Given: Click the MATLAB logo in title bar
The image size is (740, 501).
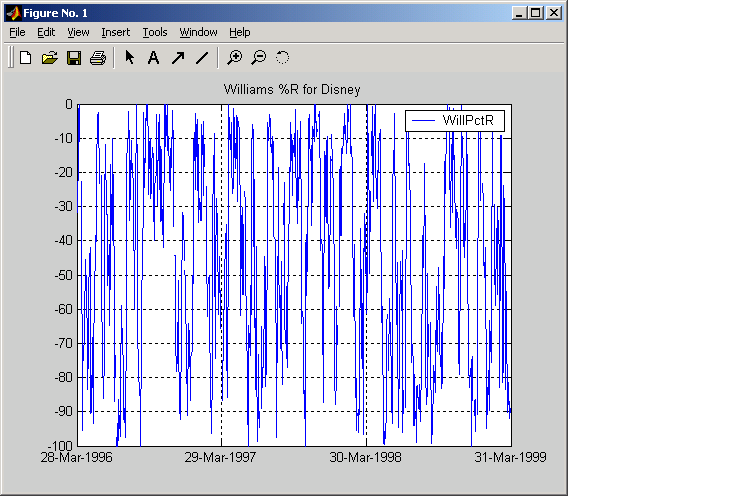Looking at the screenshot, I should coord(13,13).
